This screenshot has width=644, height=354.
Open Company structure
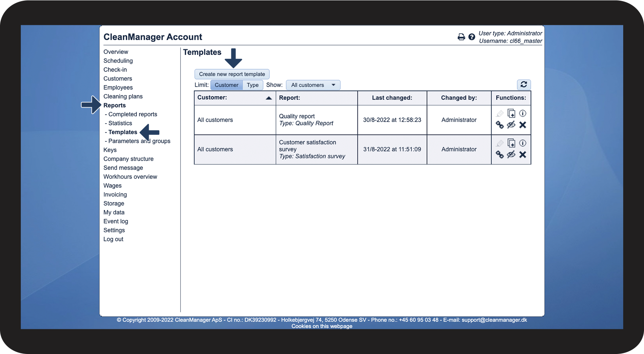click(x=128, y=159)
